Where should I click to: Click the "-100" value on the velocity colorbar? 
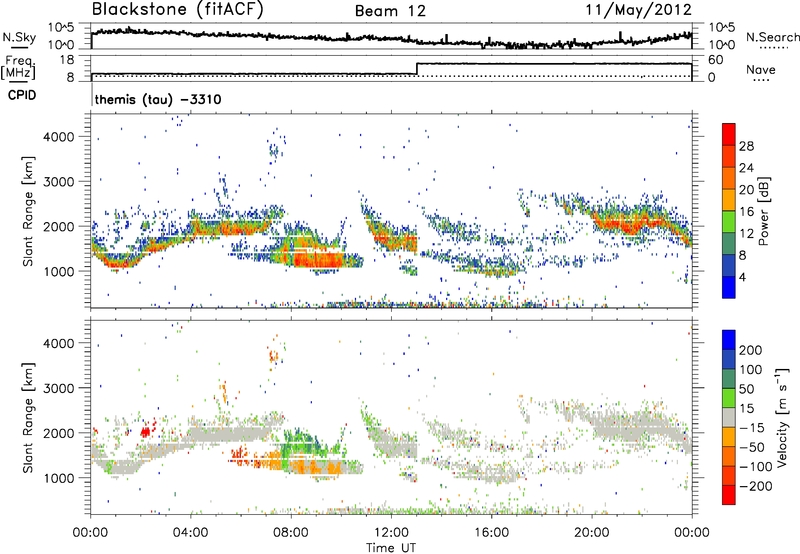click(756, 467)
